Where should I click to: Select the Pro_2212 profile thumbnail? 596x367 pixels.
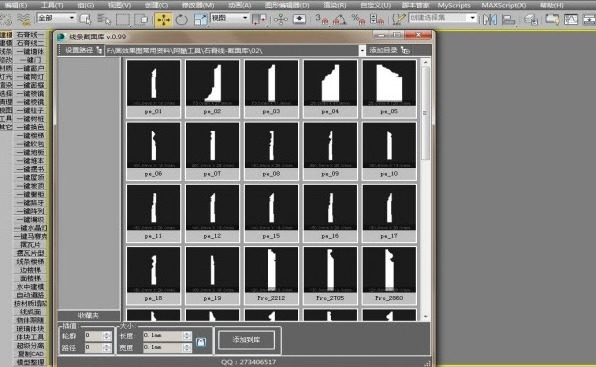[x=271, y=275]
